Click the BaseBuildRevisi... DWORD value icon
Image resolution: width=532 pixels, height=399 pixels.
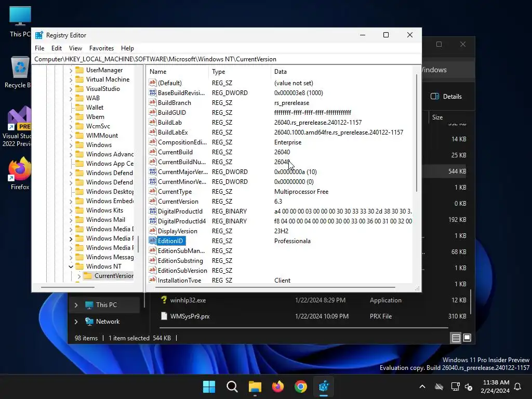point(153,92)
